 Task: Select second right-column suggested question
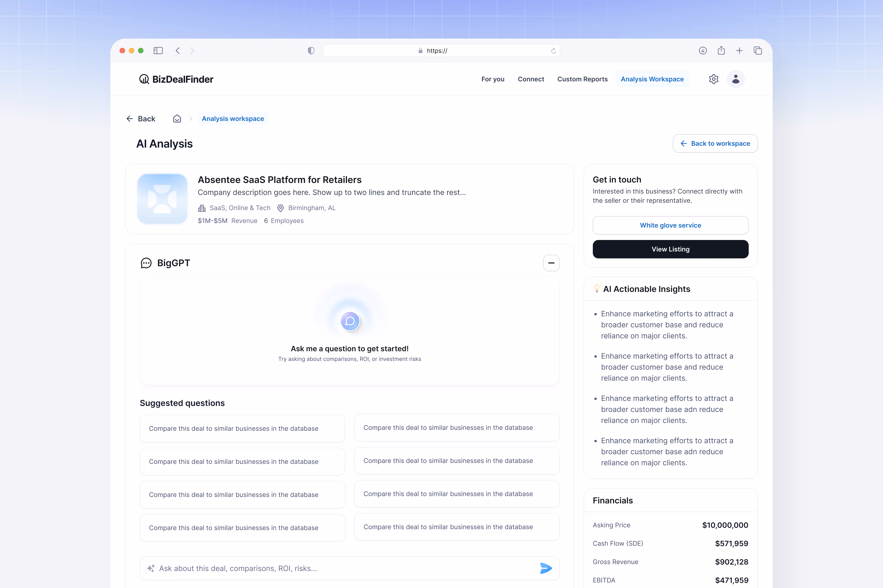[x=457, y=460]
